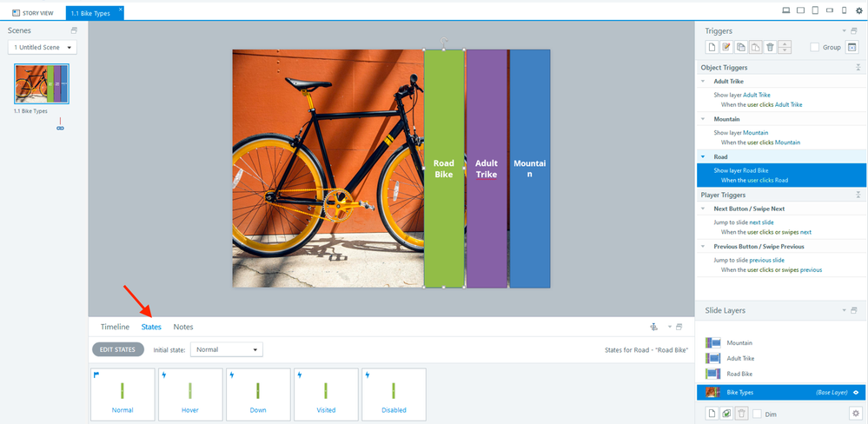
Task: Switch to Story View tab
Action: click(x=33, y=13)
